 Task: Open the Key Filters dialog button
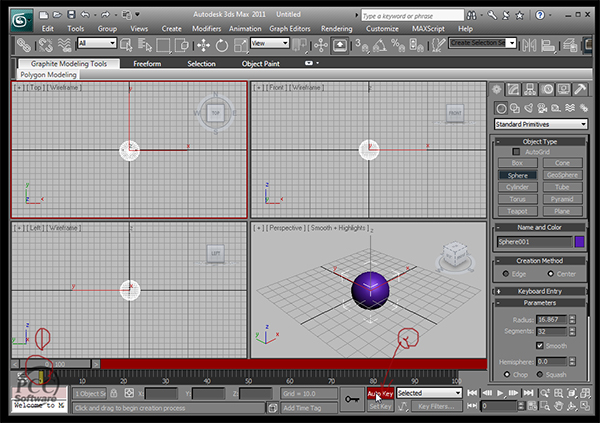[x=437, y=406]
